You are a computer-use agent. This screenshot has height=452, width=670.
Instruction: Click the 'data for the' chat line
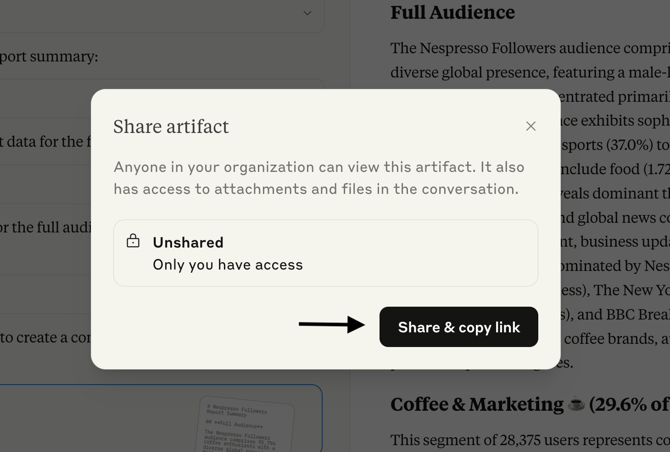[45, 141]
